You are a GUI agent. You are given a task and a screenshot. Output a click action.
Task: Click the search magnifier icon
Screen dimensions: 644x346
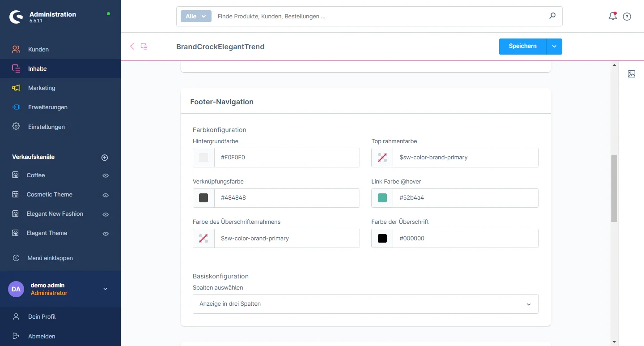click(x=552, y=16)
